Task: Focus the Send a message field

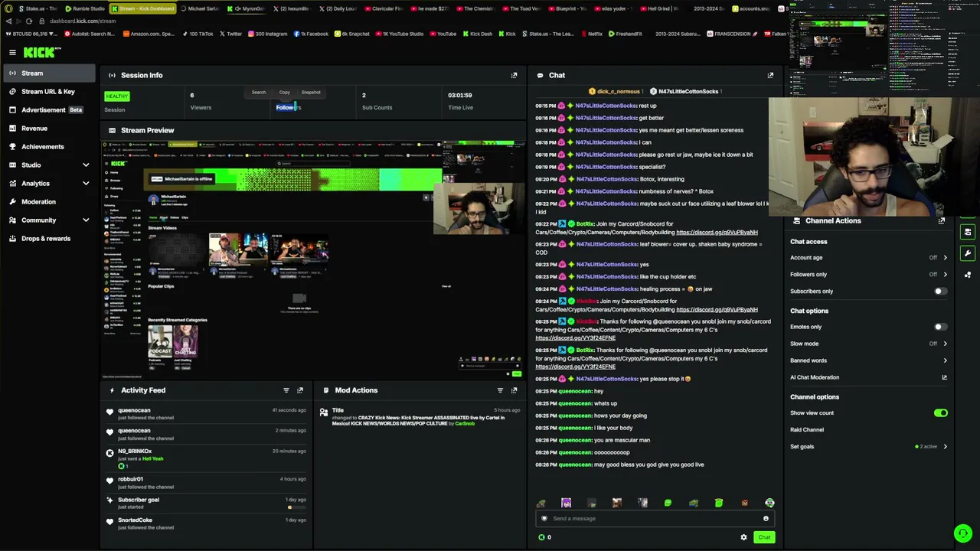Action: point(655,518)
